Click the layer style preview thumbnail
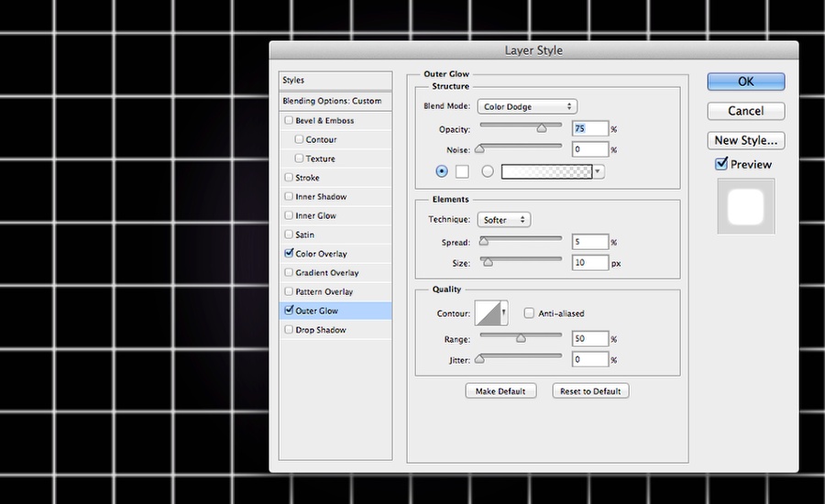This screenshot has height=504, width=825. (745, 207)
